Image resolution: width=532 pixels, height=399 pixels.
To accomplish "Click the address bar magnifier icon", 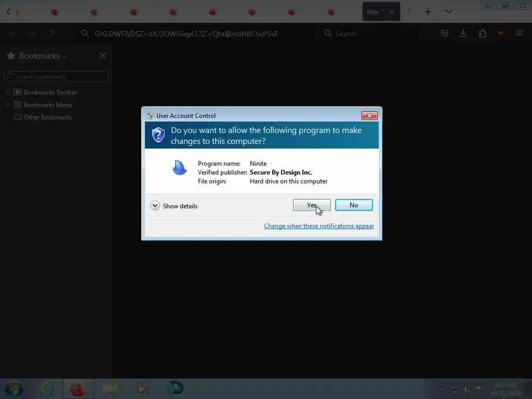I will [85, 33].
